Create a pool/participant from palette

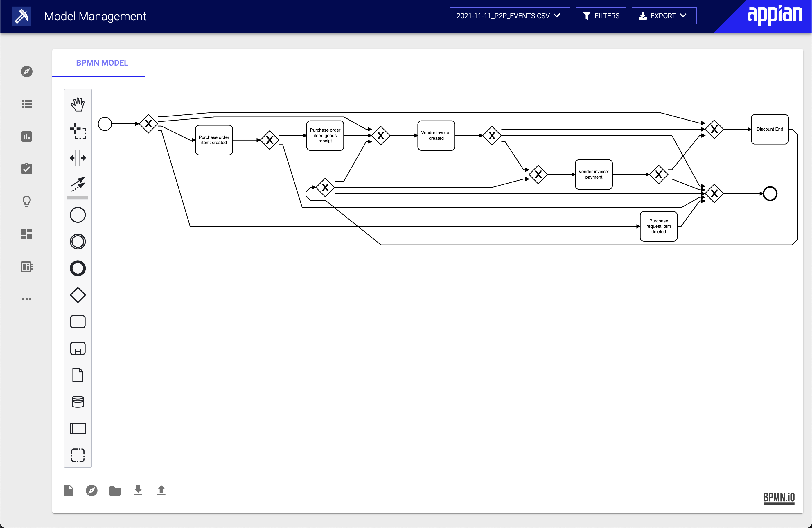[78, 429]
